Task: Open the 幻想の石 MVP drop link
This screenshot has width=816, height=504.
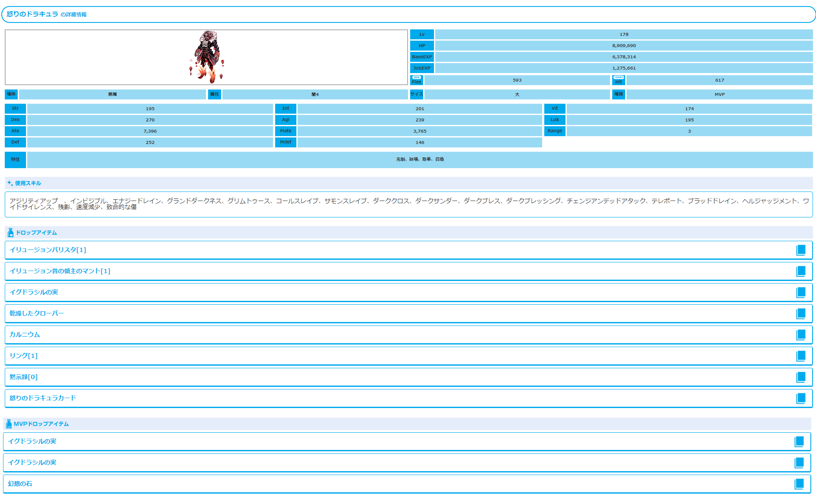Action: click(20, 484)
